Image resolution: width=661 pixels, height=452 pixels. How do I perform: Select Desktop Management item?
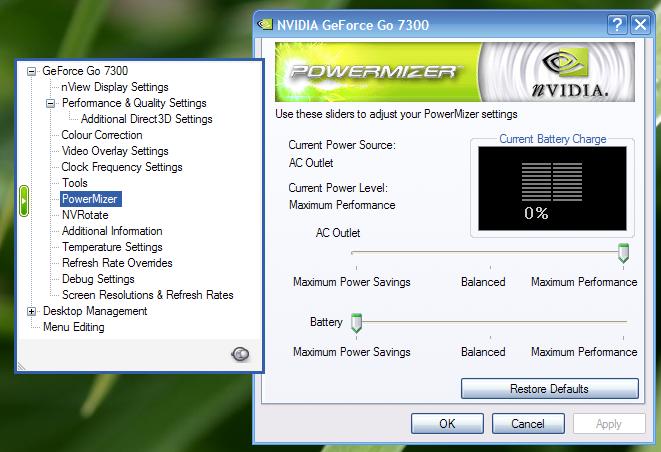pyautogui.click(x=95, y=312)
